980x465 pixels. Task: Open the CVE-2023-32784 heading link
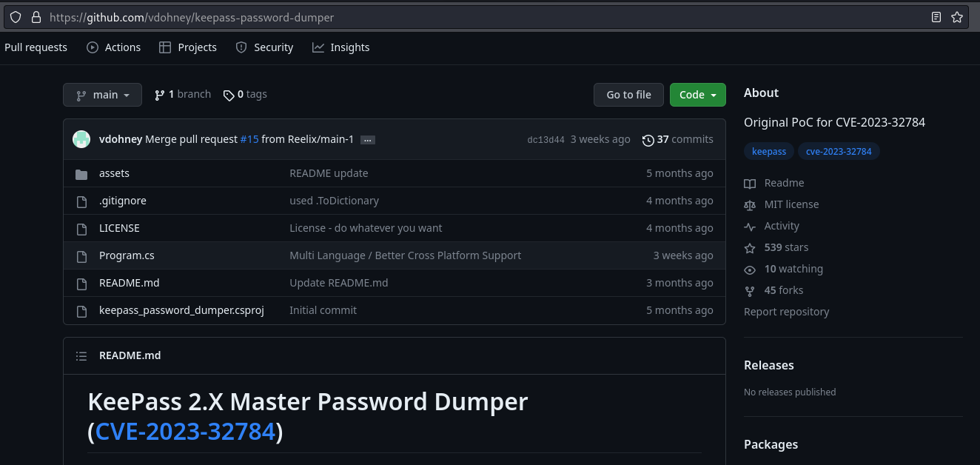185,431
